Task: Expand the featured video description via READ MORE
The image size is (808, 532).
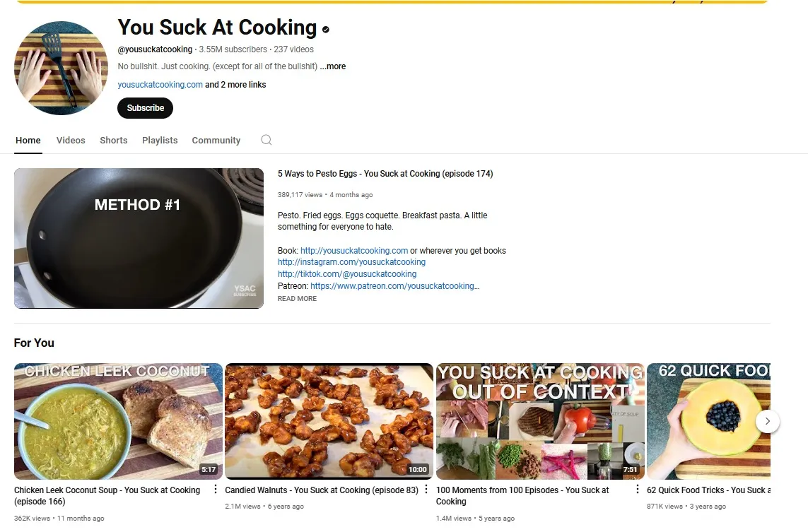Action: (297, 298)
